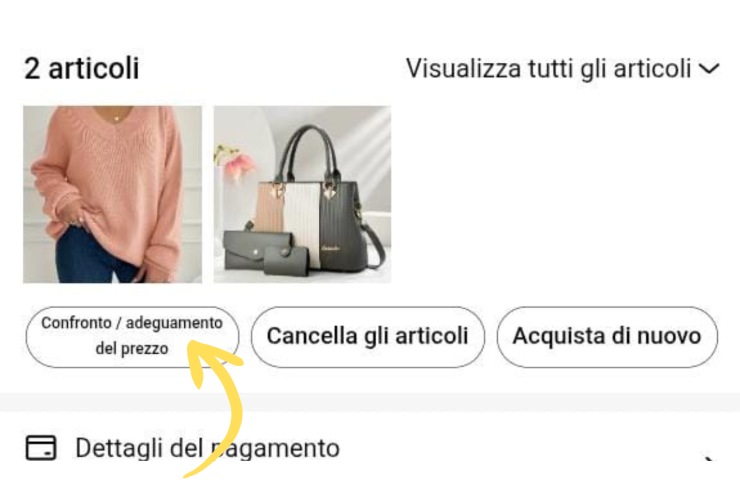The height and width of the screenshot is (493, 740).
Task: Click the grey divider above payment details
Action: [370, 402]
